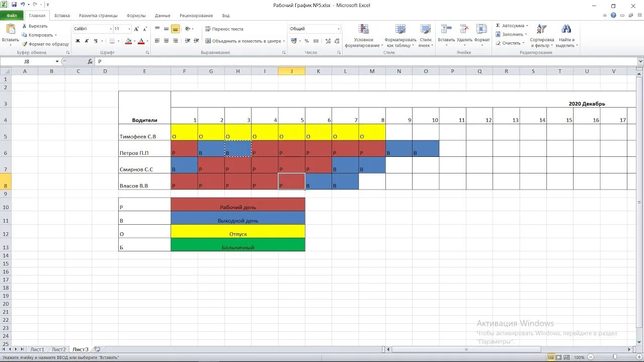Click the Save icon in quick access toolbar

[x=14, y=5]
